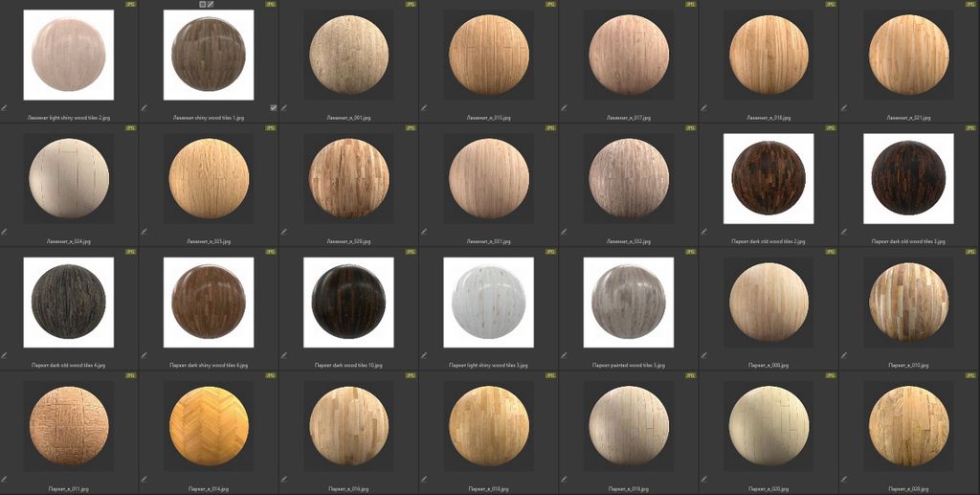The width and height of the screenshot is (980, 495).
Task: Click the pencil icon for Ламинат_я_024.jpg
Action: pos(4,231)
